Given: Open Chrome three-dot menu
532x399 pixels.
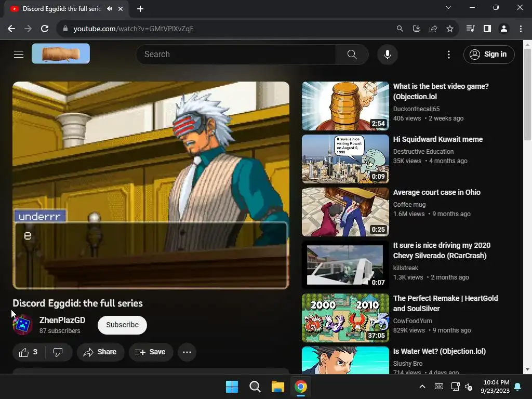Looking at the screenshot, I should [x=521, y=29].
